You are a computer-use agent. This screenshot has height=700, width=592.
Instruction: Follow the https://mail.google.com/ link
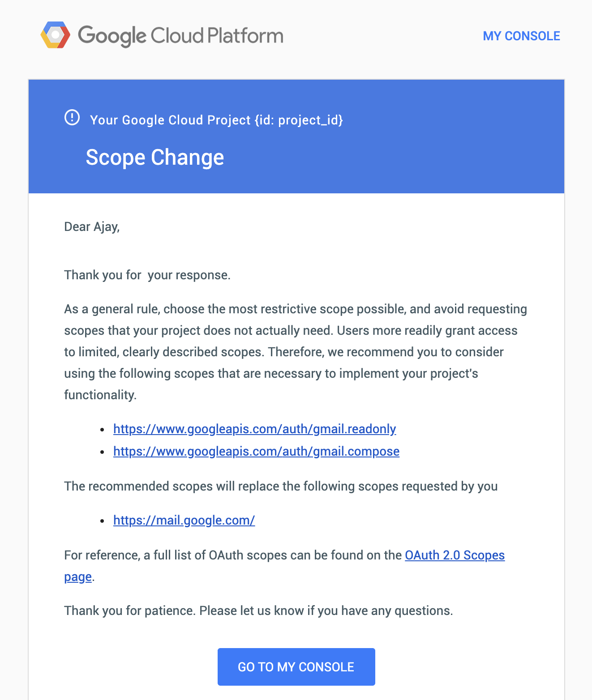(x=184, y=520)
